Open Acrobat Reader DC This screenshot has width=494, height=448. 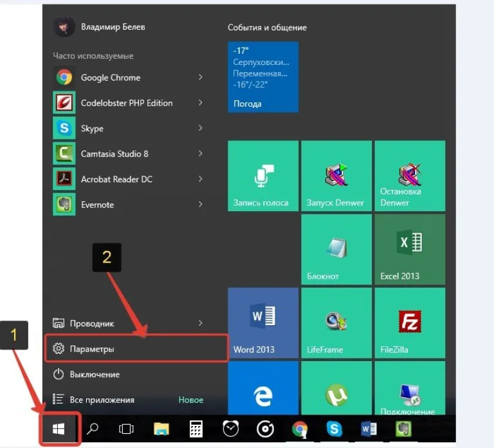click(127, 179)
